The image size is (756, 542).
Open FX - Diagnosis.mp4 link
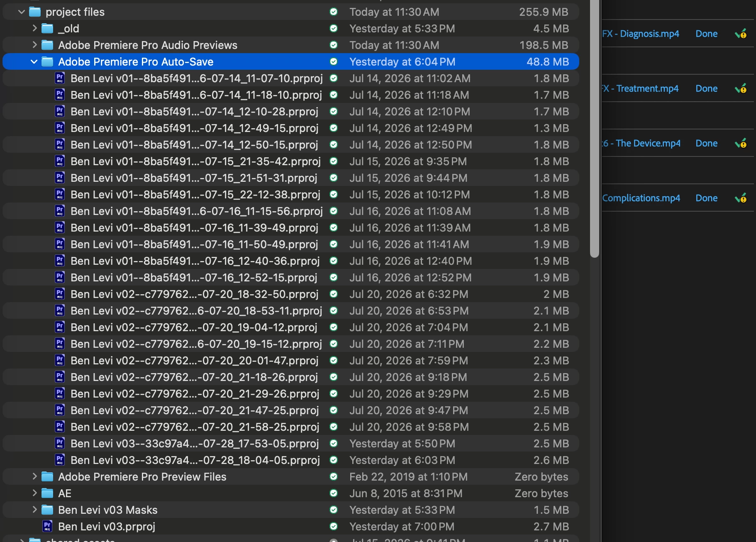tap(641, 34)
